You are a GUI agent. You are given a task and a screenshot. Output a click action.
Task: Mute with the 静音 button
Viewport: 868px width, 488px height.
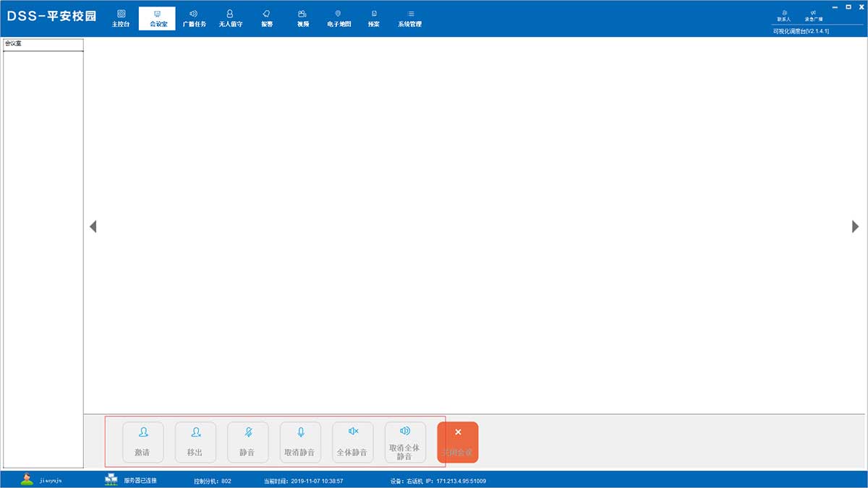247,442
